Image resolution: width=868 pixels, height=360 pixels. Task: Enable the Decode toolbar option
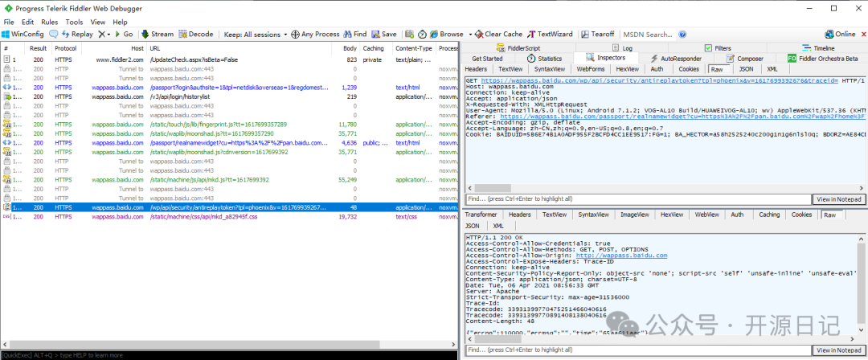pyautogui.click(x=196, y=35)
